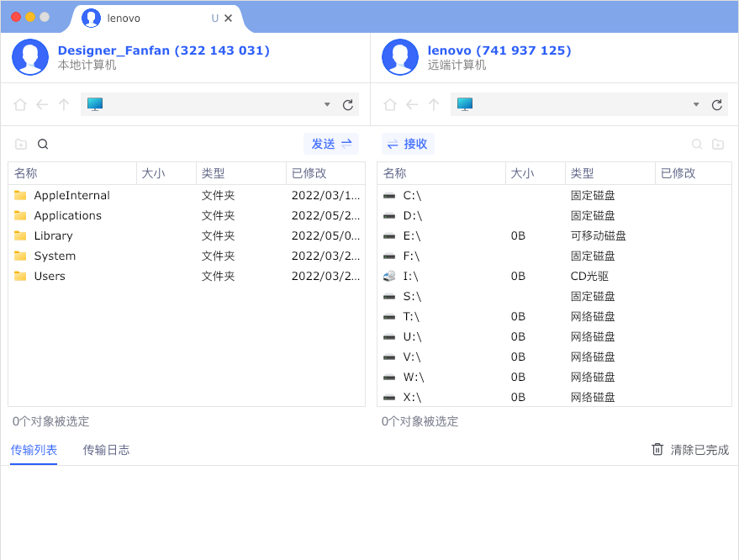This screenshot has height=560, width=739.
Task: Click Designer_Fanfan (322 143 031) name
Action: (164, 50)
